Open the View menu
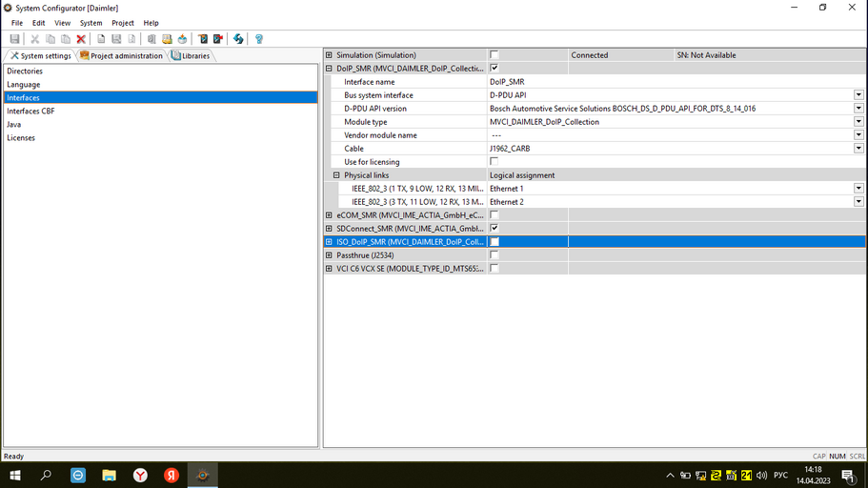 [x=62, y=23]
